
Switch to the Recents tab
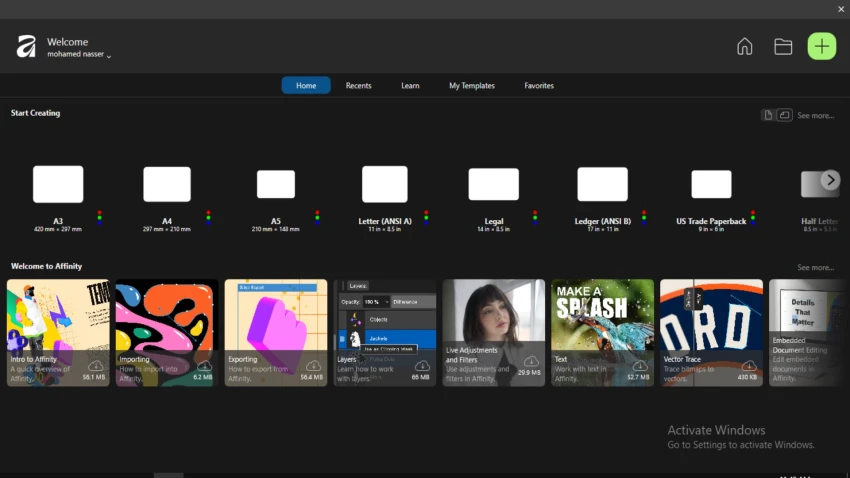[x=358, y=86]
